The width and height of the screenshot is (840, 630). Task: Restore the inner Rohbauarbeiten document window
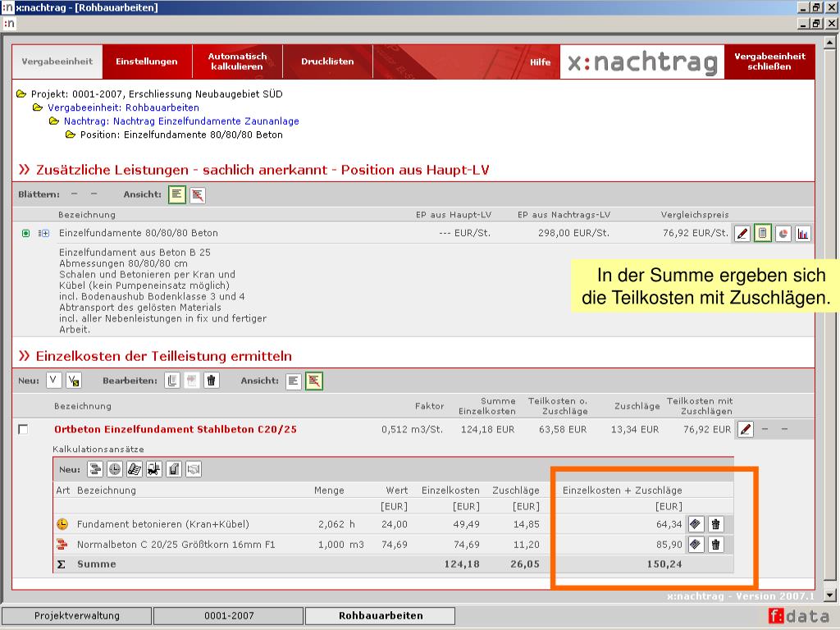[x=816, y=24]
